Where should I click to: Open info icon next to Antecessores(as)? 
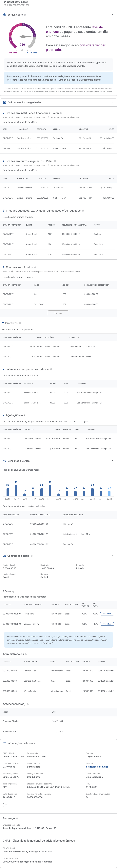click(x=28, y=704)
